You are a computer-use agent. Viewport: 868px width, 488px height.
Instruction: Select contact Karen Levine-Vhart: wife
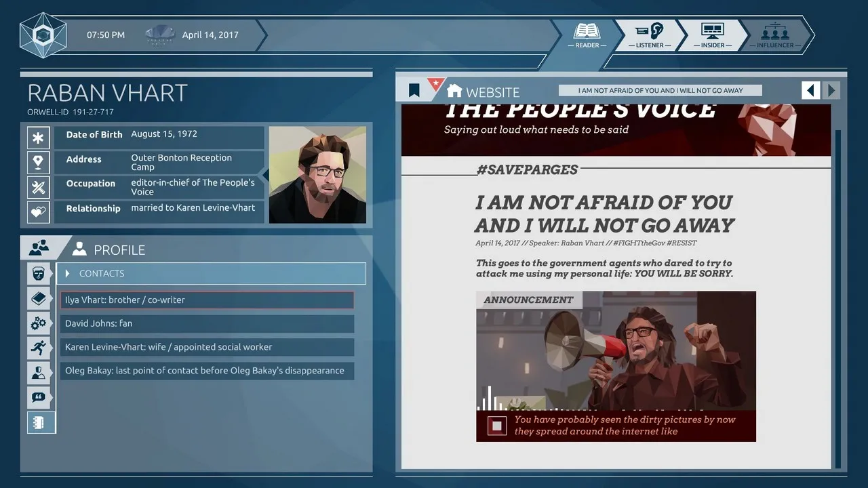(x=207, y=347)
